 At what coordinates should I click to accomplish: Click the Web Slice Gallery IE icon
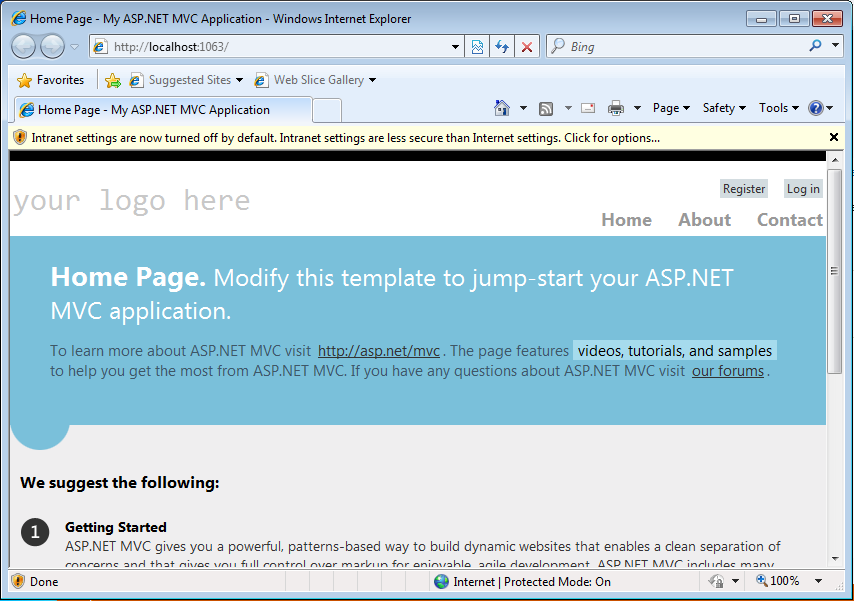click(x=261, y=81)
